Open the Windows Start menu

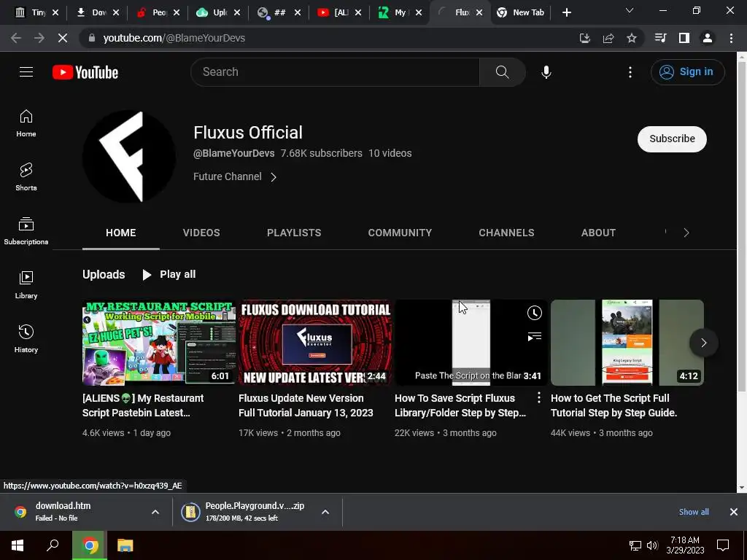[x=18, y=545]
